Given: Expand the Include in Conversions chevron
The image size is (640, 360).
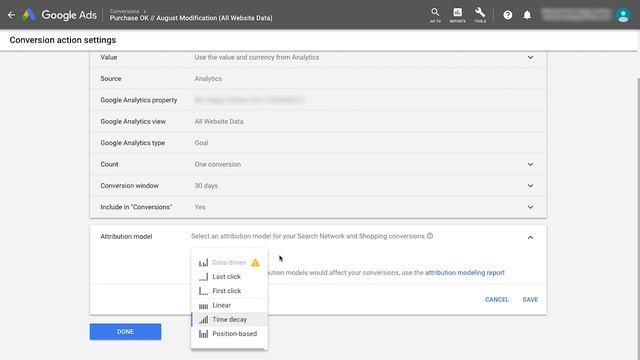Looking at the screenshot, I should [530, 207].
